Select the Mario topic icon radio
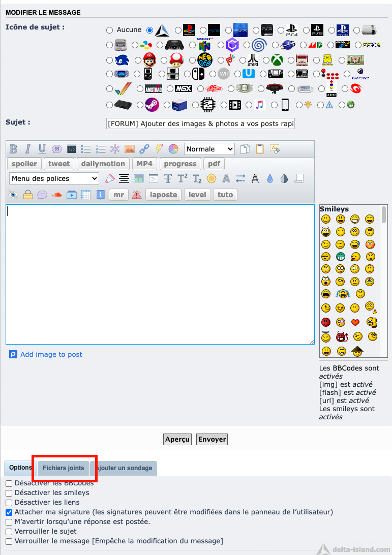Image resolution: width=392 pixels, height=555 pixels. pos(138,60)
